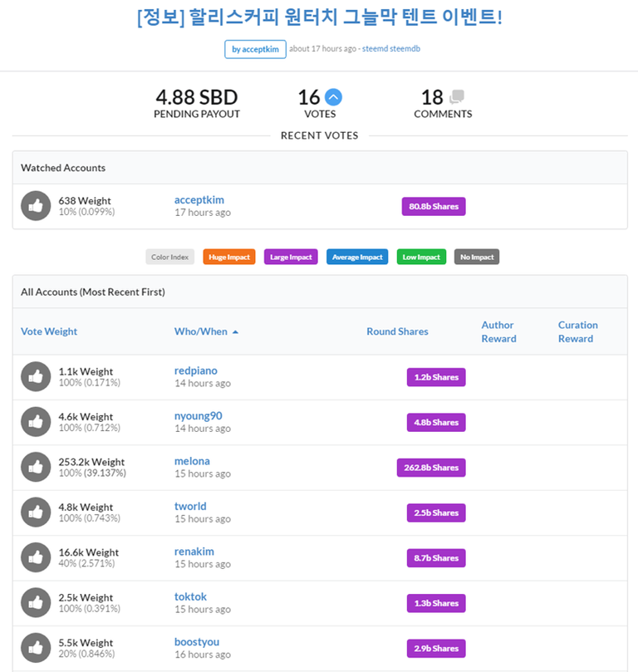Viewport: 638px width, 672px height.
Task: Click thumbs-up icon in tworld's row
Action: tap(36, 513)
